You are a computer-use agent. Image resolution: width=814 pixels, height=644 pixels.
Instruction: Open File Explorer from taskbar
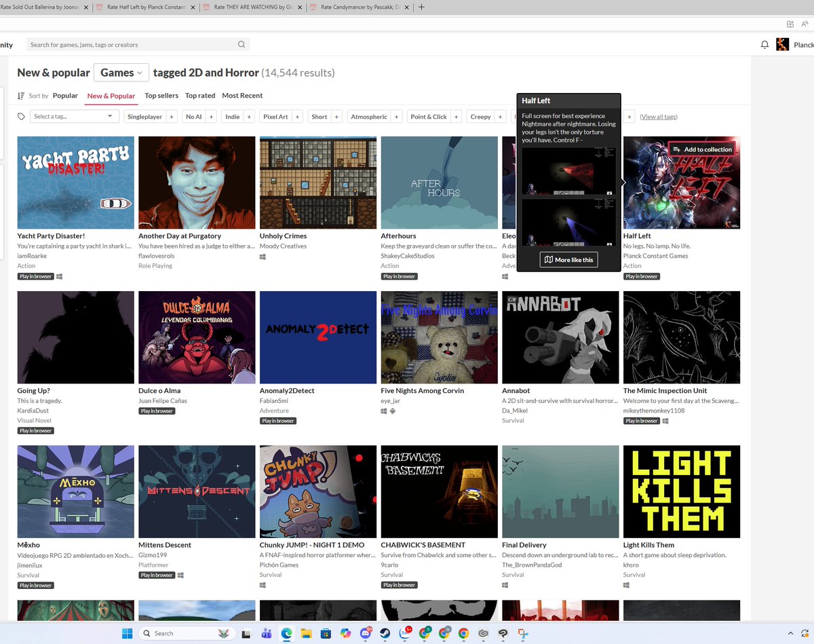click(x=306, y=633)
